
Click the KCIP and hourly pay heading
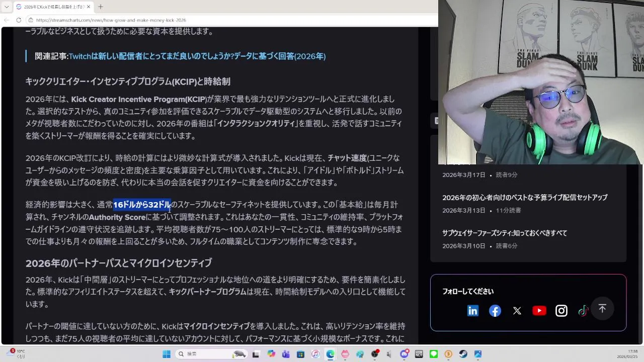[x=128, y=81]
